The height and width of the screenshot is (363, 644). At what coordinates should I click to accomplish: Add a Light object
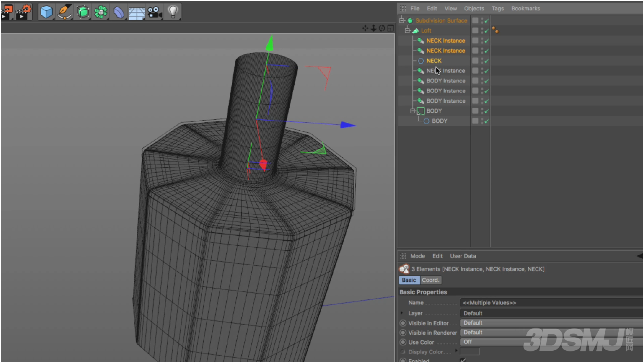(x=173, y=12)
